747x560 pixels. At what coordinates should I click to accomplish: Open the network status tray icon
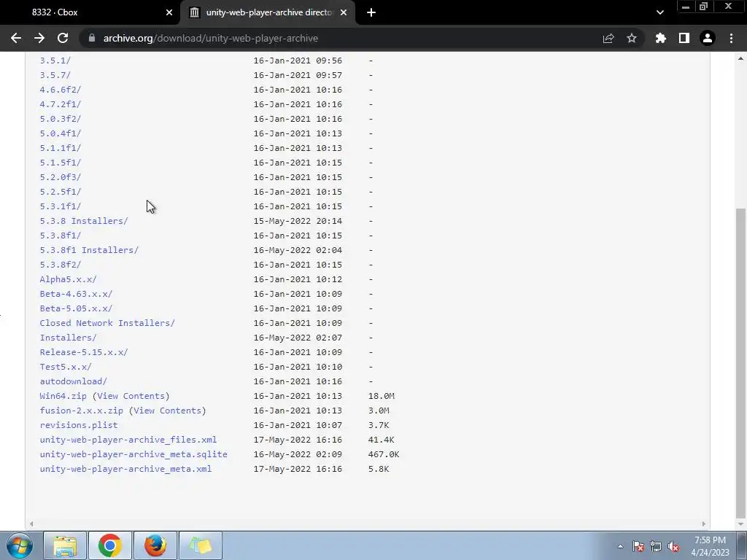pyautogui.click(x=656, y=546)
